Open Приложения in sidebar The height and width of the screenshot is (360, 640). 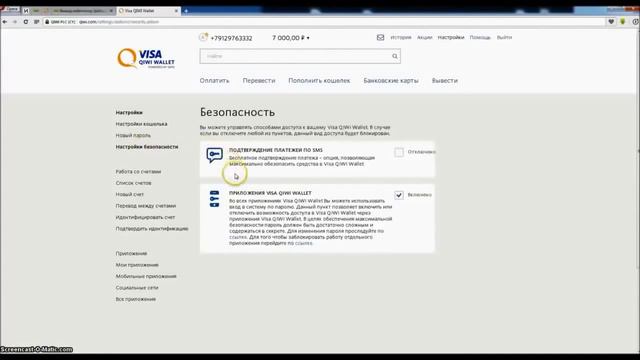(131, 253)
